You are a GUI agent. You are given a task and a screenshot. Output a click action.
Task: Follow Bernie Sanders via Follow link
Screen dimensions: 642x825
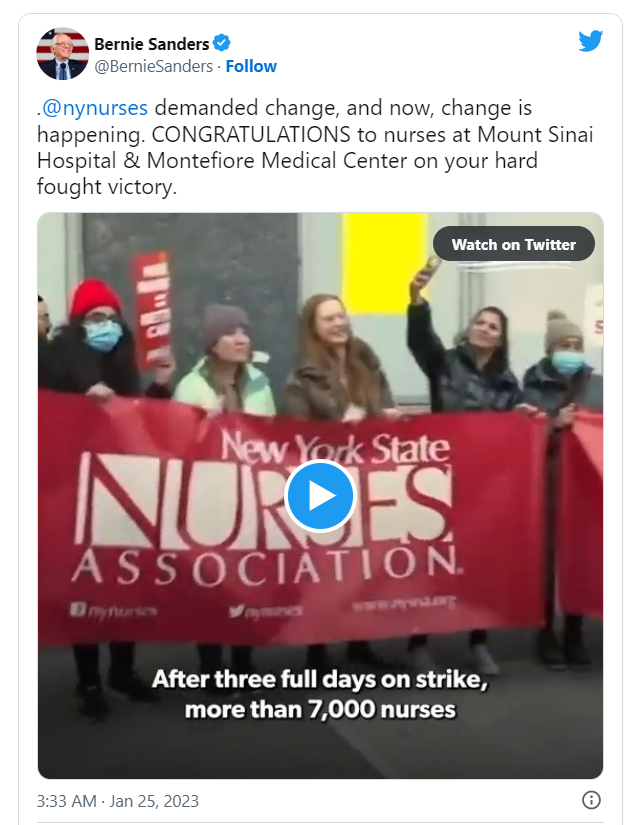pyautogui.click(x=251, y=66)
